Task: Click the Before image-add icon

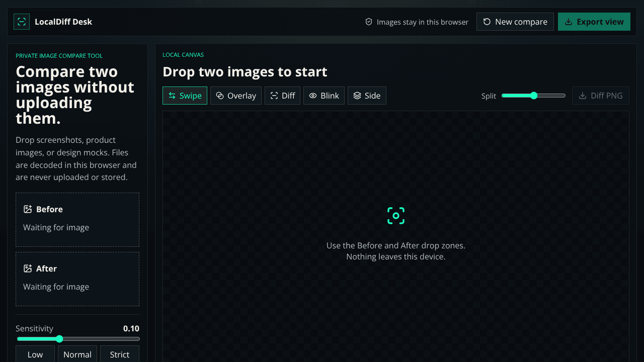Action: (x=28, y=209)
